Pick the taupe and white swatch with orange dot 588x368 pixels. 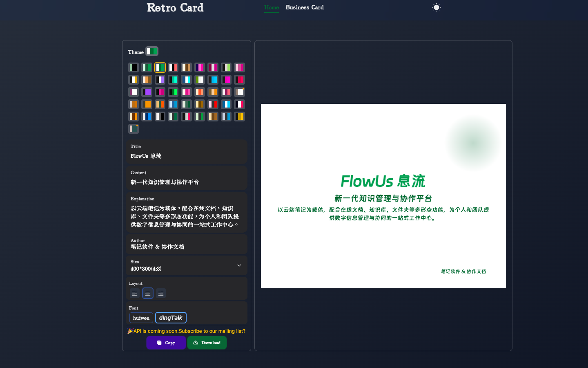[x=239, y=92]
